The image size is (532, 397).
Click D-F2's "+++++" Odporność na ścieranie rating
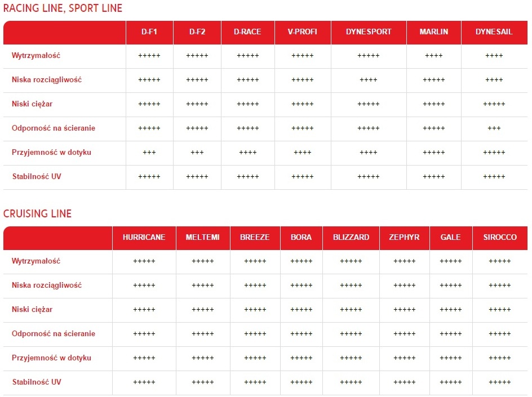(x=197, y=128)
